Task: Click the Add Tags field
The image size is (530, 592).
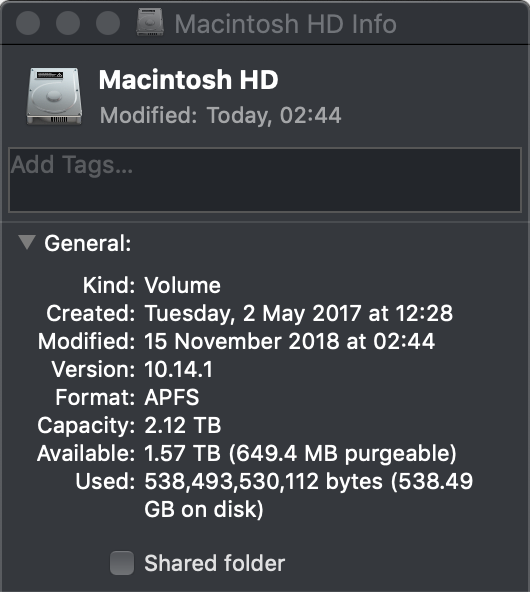Action: point(265,180)
